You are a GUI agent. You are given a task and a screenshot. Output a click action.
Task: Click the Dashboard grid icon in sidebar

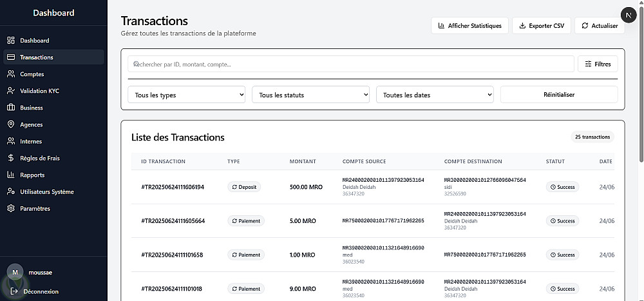(x=11, y=41)
